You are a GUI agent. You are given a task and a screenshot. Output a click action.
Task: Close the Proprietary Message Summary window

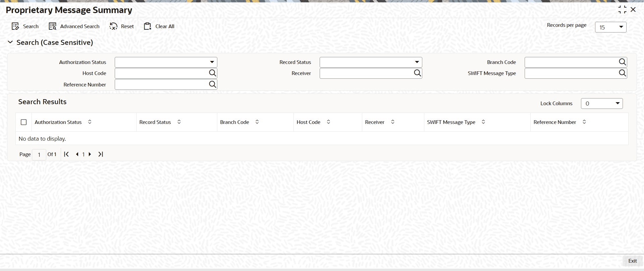[x=633, y=10]
